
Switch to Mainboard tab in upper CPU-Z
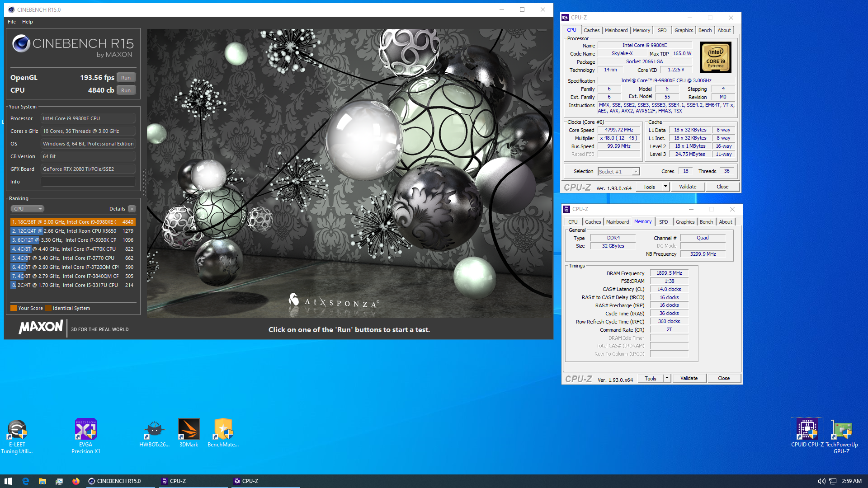pyautogui.click(x=616, y=30)
